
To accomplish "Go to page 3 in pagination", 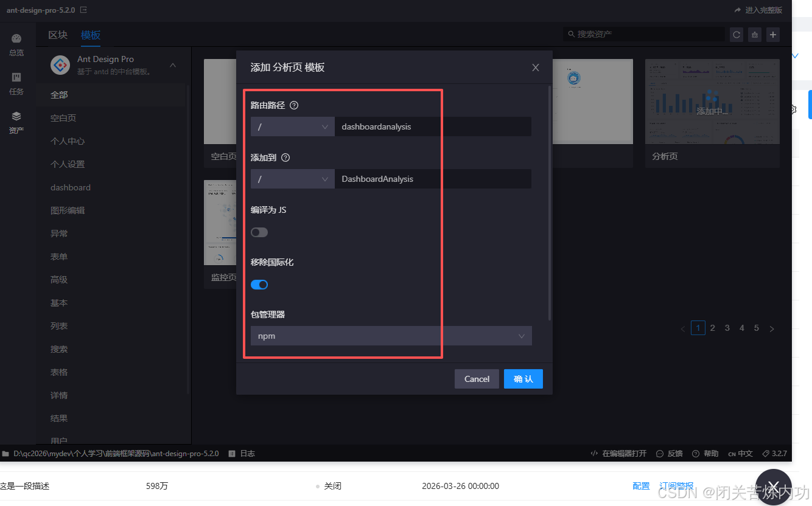I will (727, 328).
